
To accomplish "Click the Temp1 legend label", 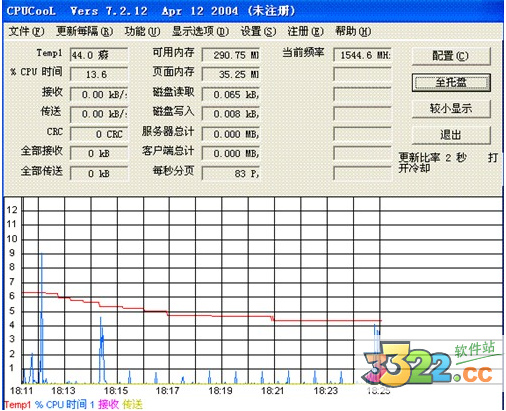I will click(17, 405).
